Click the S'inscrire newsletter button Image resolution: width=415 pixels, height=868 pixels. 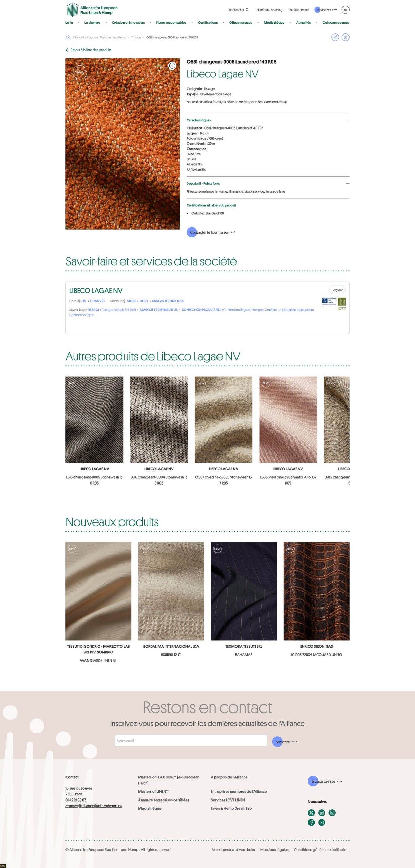tap(285, 742)
